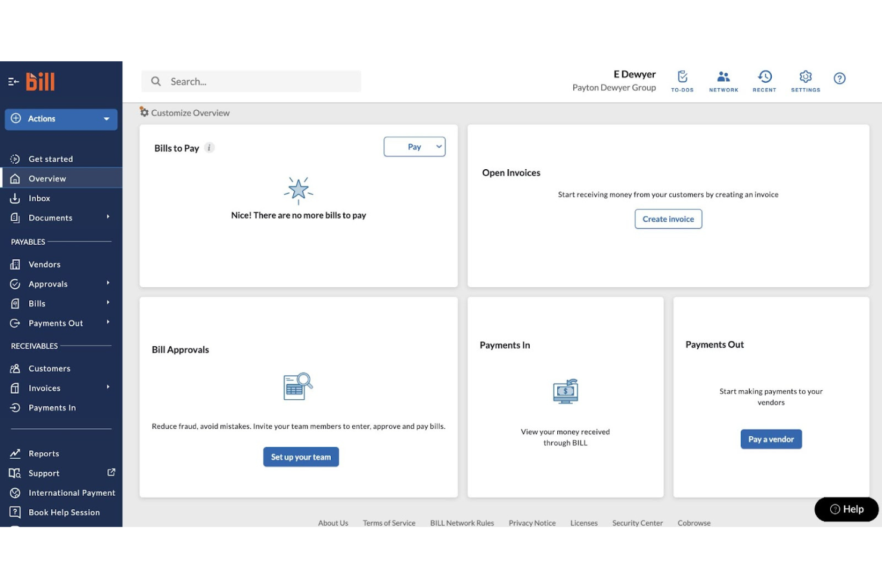Open Vendors from the Payables section

pos(44,264)
